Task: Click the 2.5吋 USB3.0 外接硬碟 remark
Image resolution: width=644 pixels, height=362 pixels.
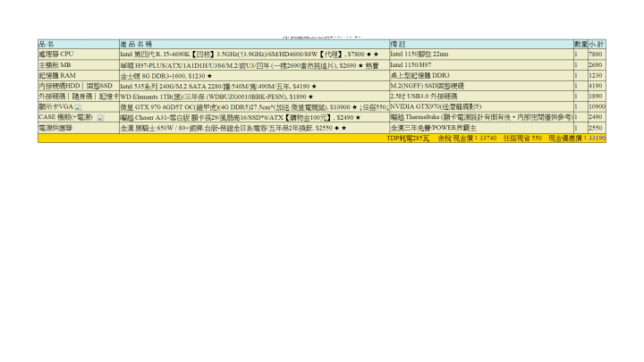Action: pyautogui.click(x=424, y=97)
